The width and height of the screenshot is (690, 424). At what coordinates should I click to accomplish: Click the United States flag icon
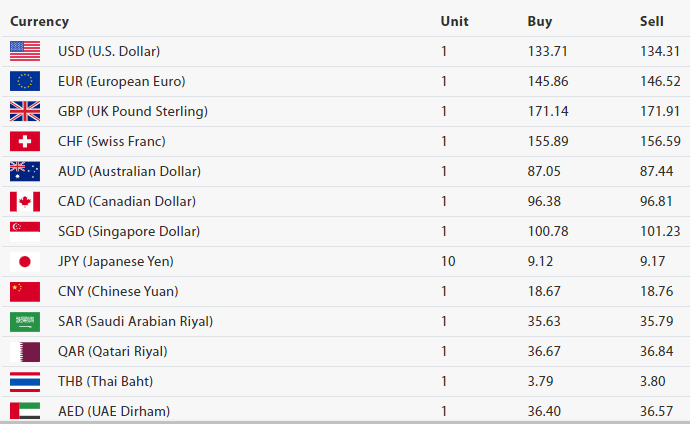tap(25, 51)
